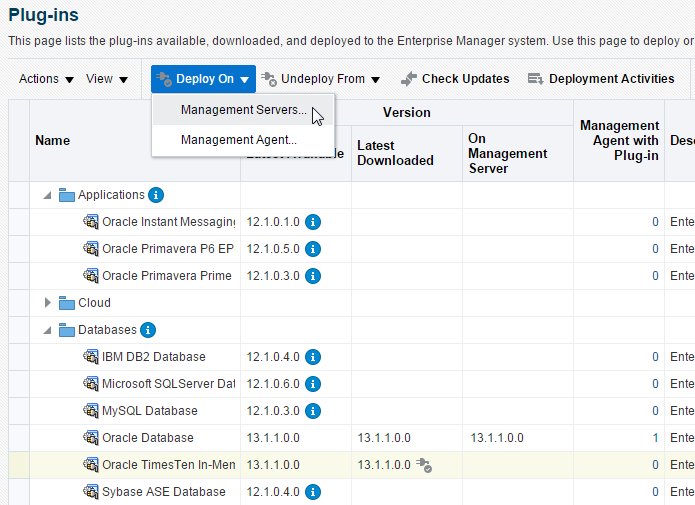Click version 12.1.0.6.0 in SQLServer row
This screenshot has width=695, height=505.
273,384
